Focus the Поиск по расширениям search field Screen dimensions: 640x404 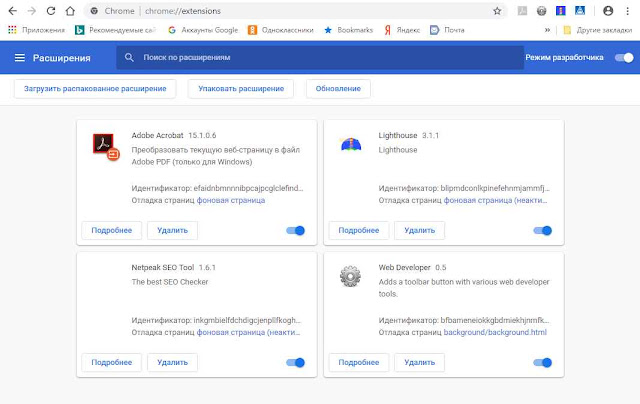(x=320, y=58)
